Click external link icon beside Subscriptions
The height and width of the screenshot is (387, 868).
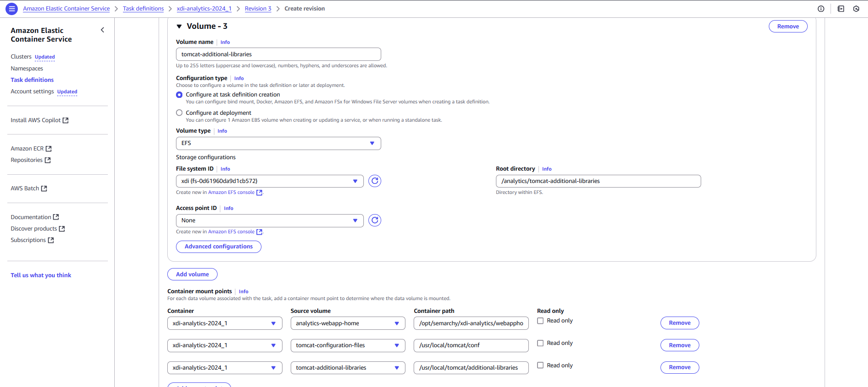[51, 240]
